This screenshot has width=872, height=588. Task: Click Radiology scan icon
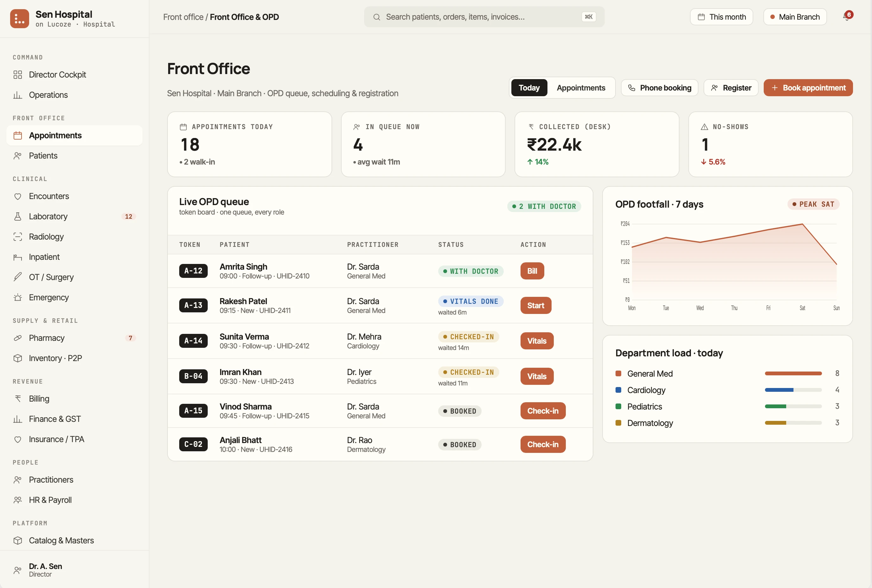(18, 237)
